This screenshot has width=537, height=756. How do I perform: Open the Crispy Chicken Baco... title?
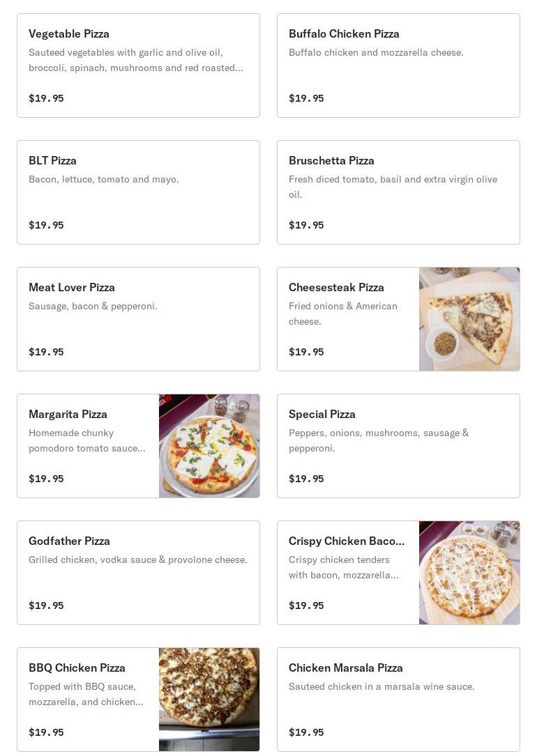pyautogui.click(x=347, y=541)
